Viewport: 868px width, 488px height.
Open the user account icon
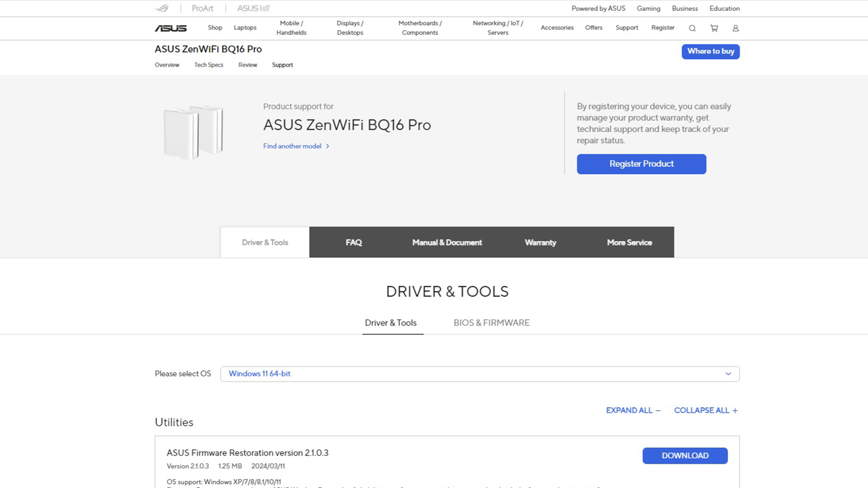(736, 28)
